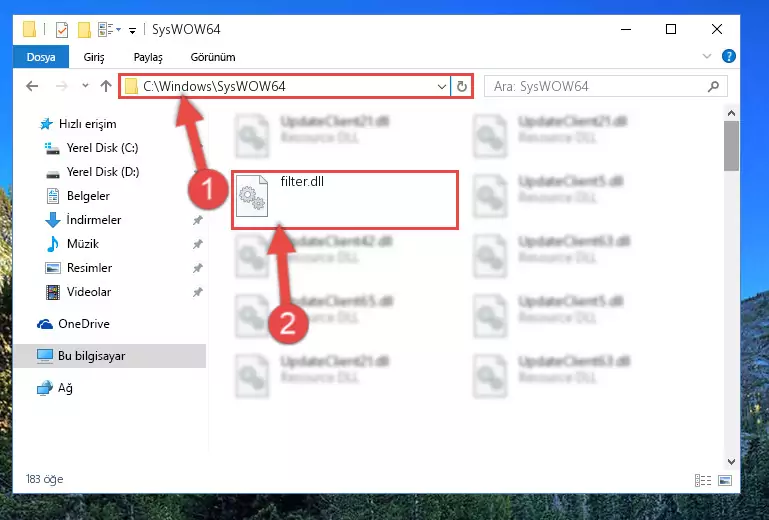Minimize the SysWOW64 window

pos(626,29)
